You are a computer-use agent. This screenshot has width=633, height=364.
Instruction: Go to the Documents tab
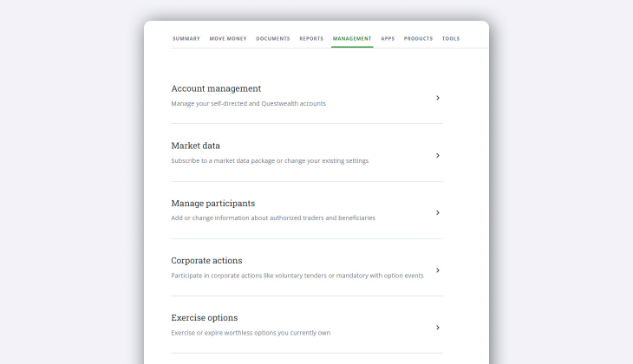(273, 39)
